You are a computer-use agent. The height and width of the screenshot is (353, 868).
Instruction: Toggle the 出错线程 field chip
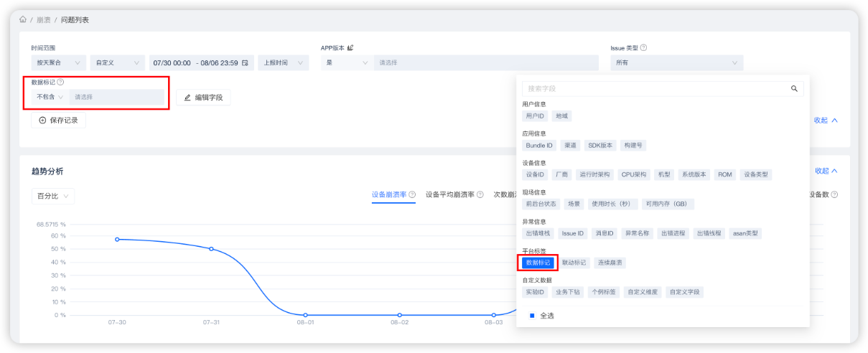click(x=709, y=233)
